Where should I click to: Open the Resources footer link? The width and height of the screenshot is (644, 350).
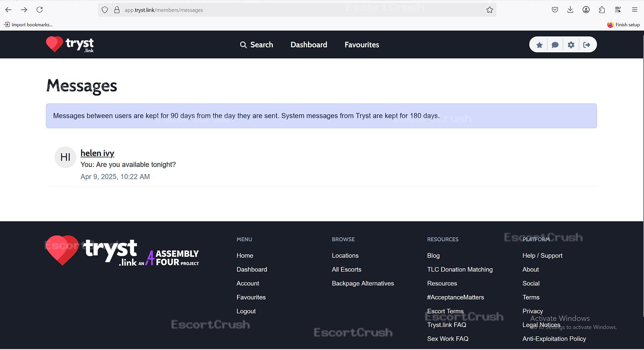point(442,284)
